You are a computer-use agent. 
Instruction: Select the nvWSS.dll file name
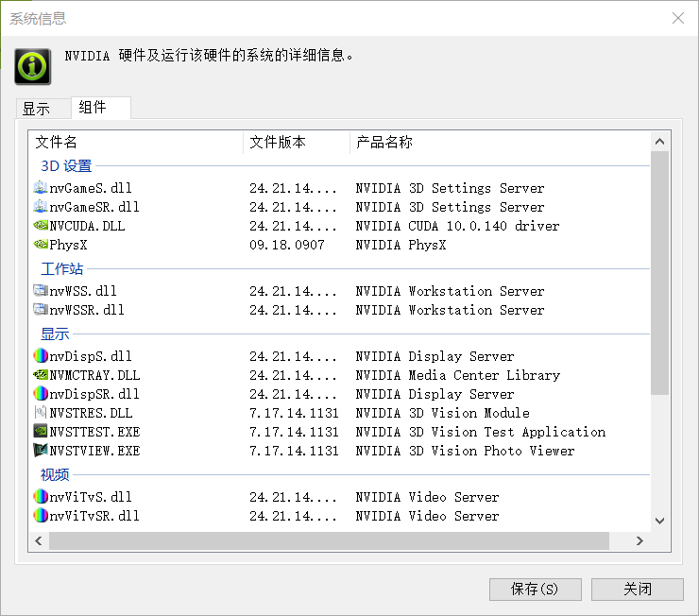coord(83,291)
